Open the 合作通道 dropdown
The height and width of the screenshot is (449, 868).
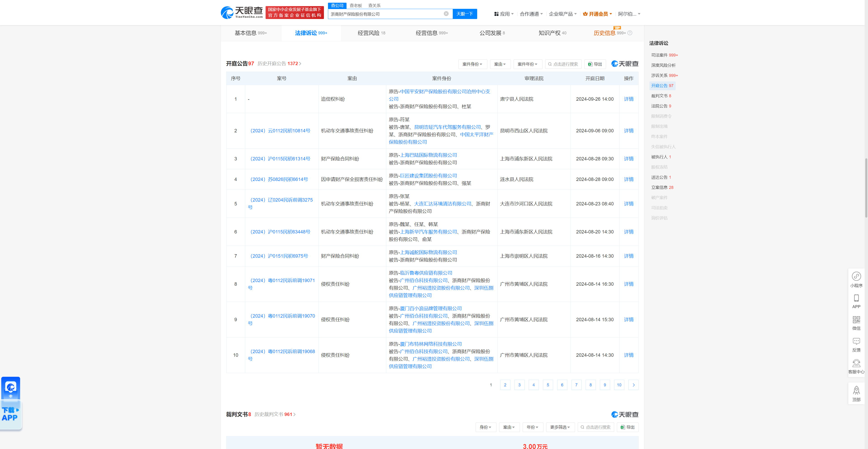[531, 14]
